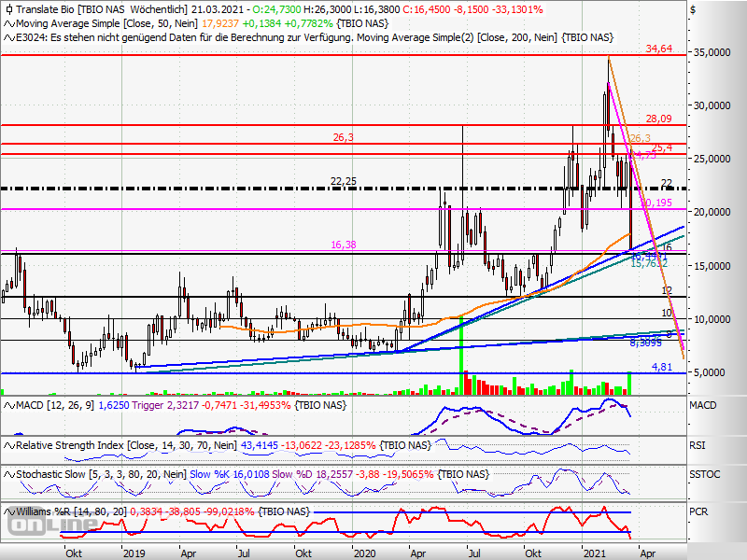
Task: Click the candlestick icon beside Translate Bio title
Action: point(8,8)
